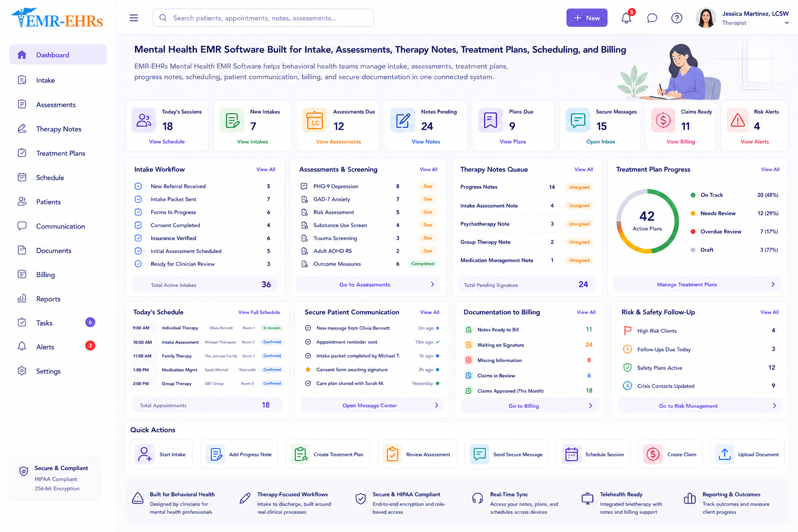
Task: Click the PHQ-9 Depression Due badge
Action: (428, 186)
